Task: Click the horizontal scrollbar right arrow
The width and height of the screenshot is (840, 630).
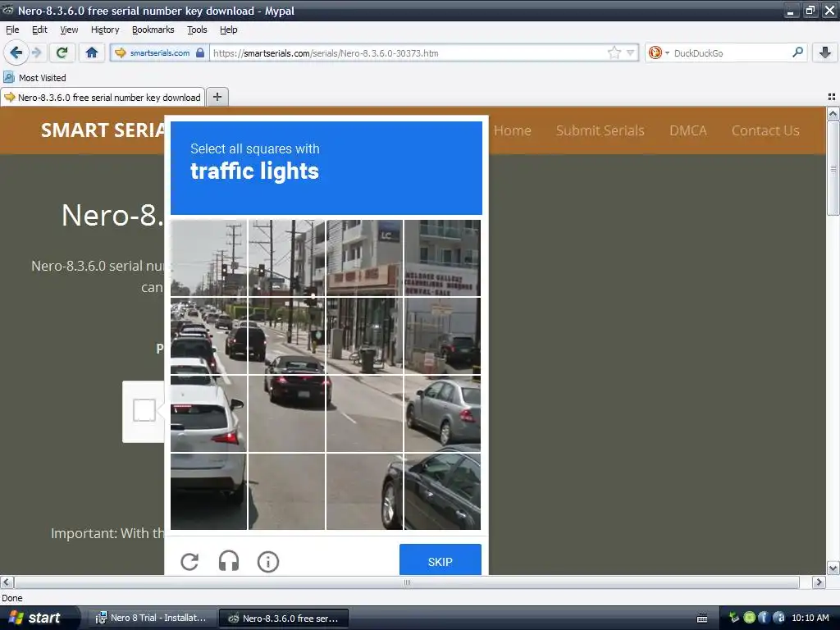Action: point(818,582)
